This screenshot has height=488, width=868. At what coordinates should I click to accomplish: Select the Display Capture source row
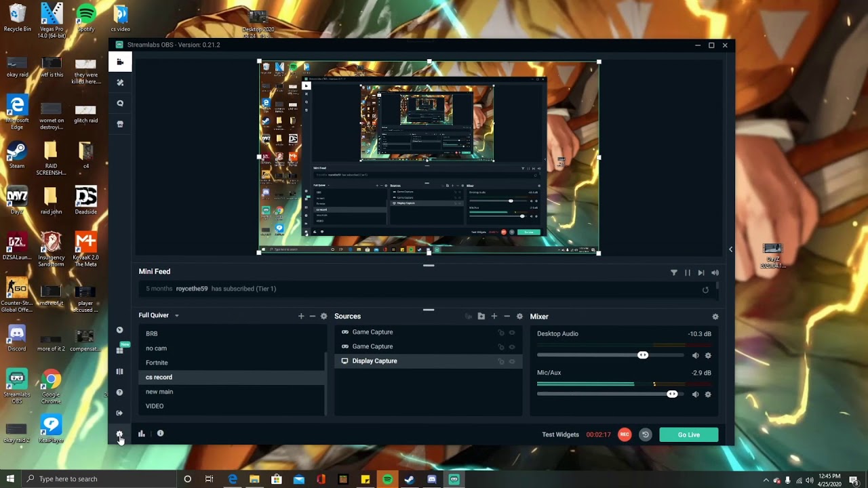coord(428,361)
